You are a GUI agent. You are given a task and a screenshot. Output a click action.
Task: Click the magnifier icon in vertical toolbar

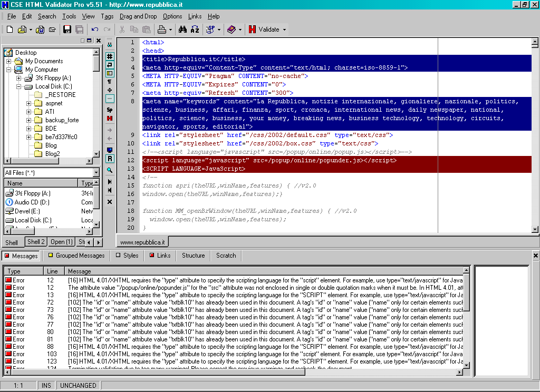[110, 170]
